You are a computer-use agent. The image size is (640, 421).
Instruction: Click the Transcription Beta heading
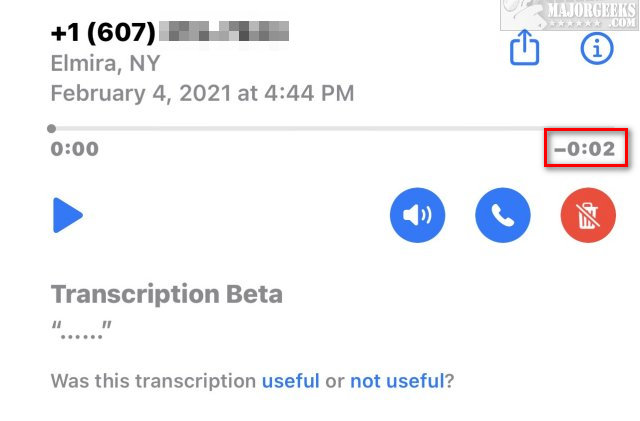[167, 294]
